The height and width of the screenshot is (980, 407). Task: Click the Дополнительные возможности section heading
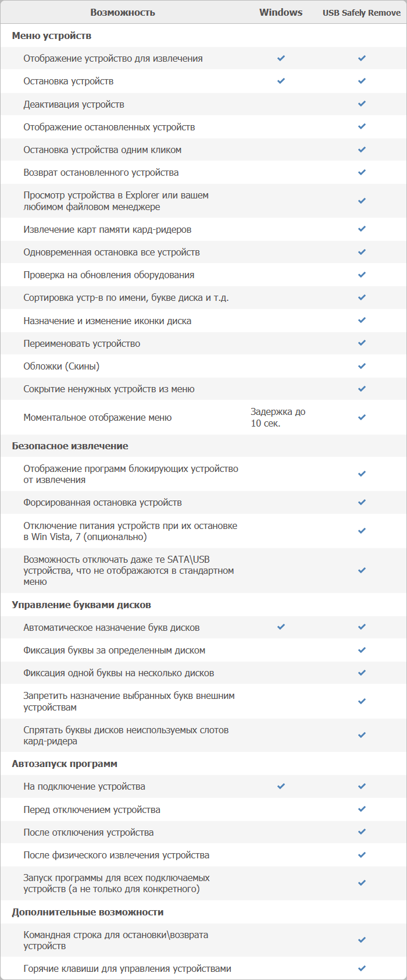pos(88,912)
